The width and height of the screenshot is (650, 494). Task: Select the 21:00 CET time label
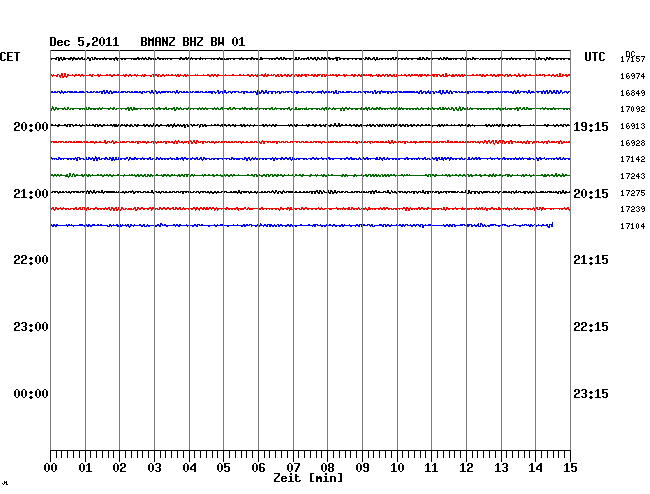click(x=31, y=194)
